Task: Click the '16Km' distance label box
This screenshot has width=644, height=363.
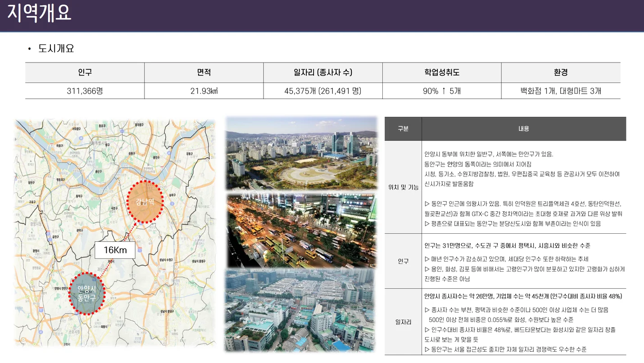Action: (115, 250)
